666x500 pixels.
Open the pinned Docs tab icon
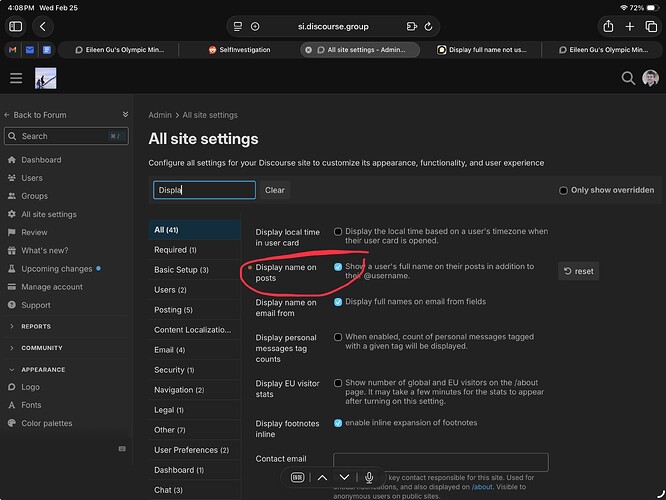click(47, 50)
